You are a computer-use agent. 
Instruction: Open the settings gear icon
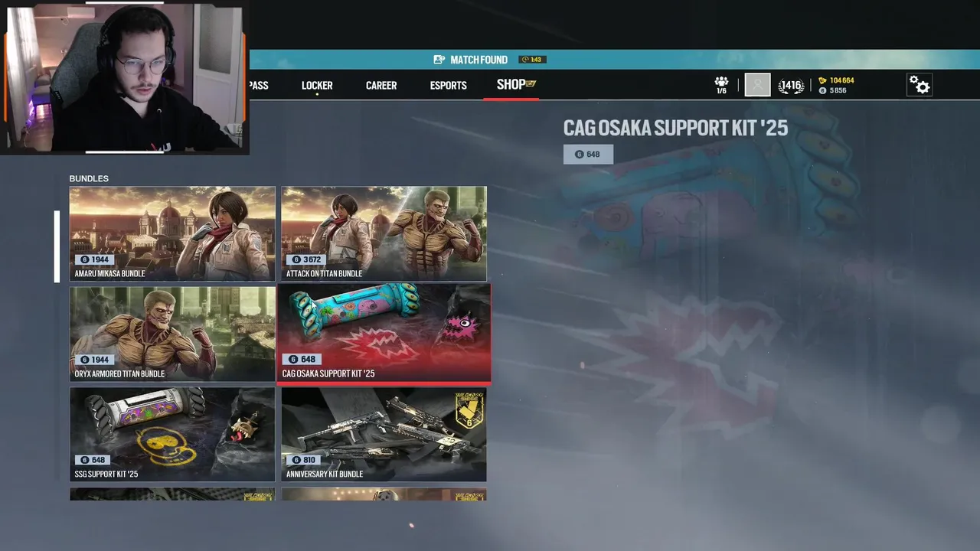tap(920, 85)
